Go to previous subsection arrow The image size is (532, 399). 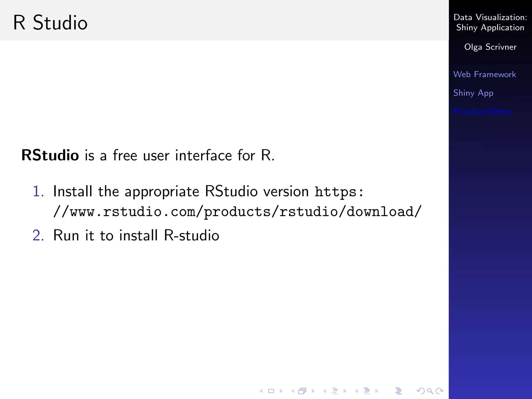pos(324,391)
